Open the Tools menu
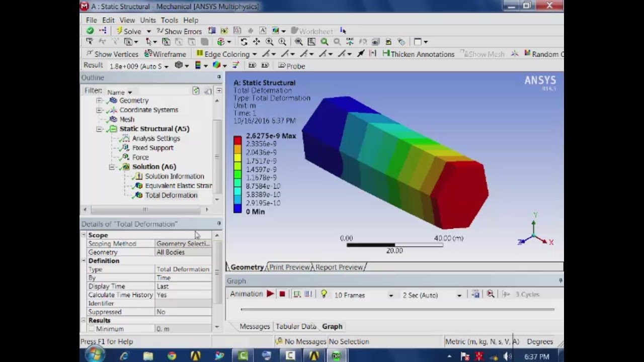Viewport: 644px width, 362px height. pyautogui.click(x=169, y=20)
